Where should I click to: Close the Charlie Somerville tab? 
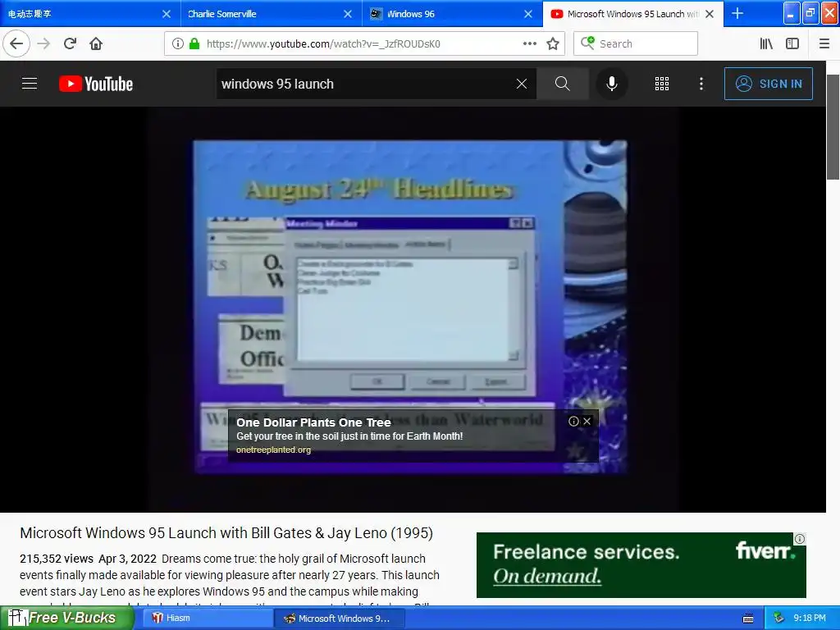click(x=348, y=13)
